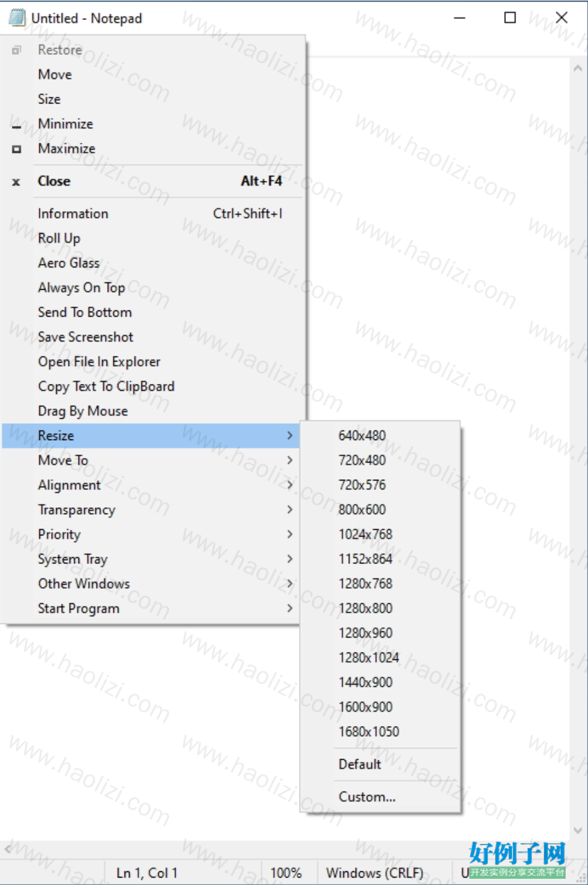The image size is (588, 885).
Task: Choose Move from the system menu
Action: (153, 75)
